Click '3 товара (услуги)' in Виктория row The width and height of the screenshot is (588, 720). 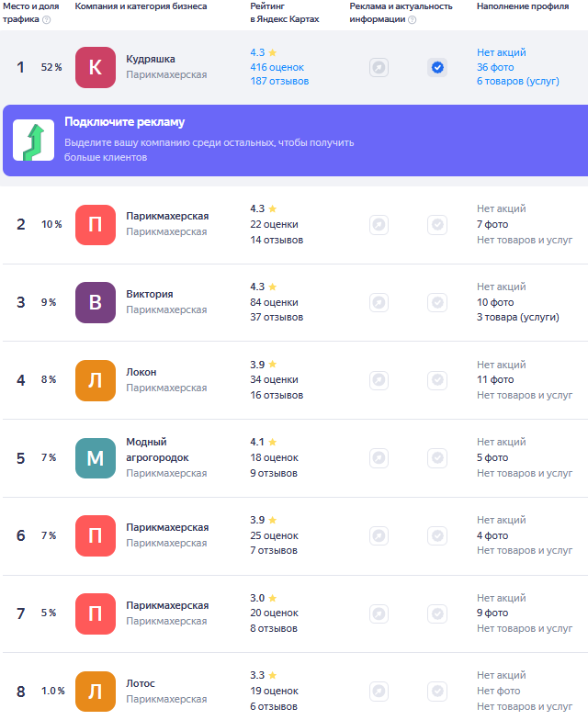[x=518, y=318]
